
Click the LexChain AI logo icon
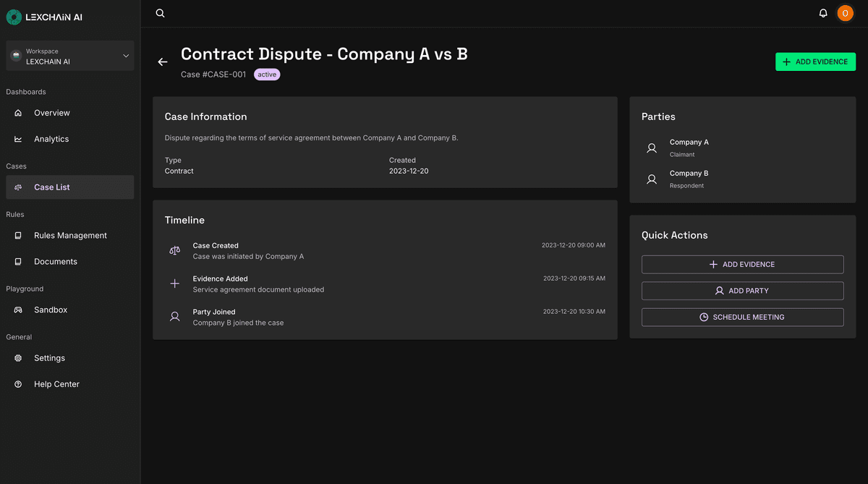(x=14, y=17)
